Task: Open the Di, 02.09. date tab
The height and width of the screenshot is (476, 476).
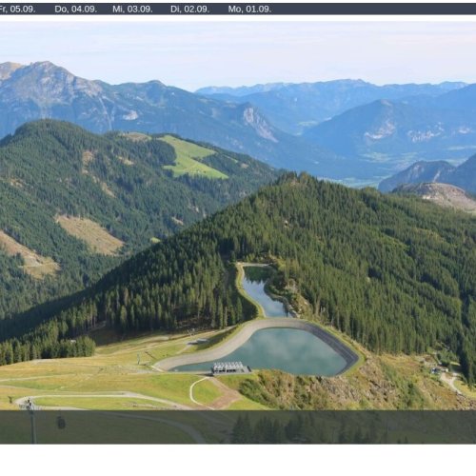Action: (189, 10)
